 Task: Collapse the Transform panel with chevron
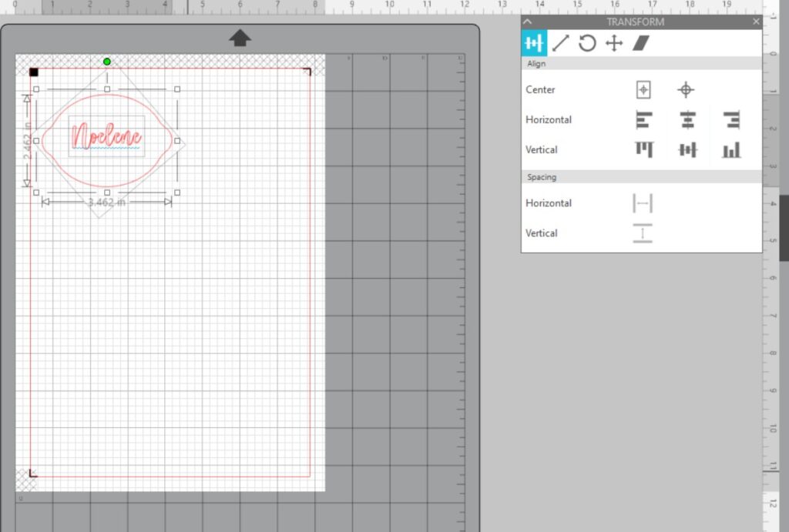[x=528, y=22]
